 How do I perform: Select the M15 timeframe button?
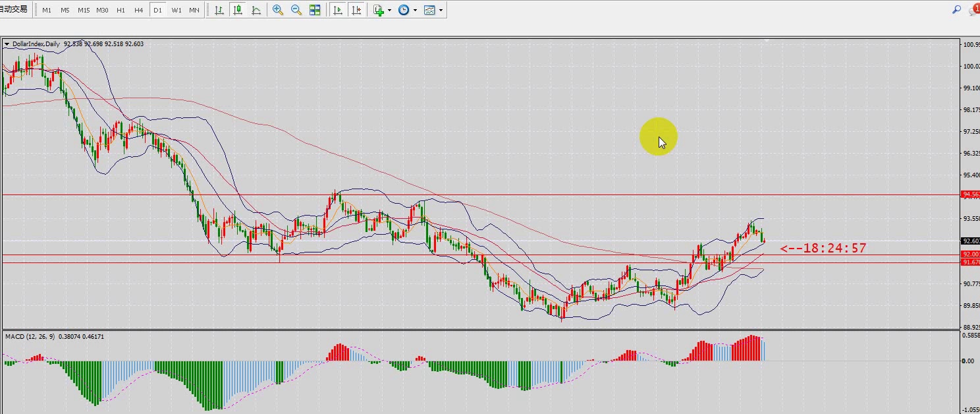coord(84,10)
